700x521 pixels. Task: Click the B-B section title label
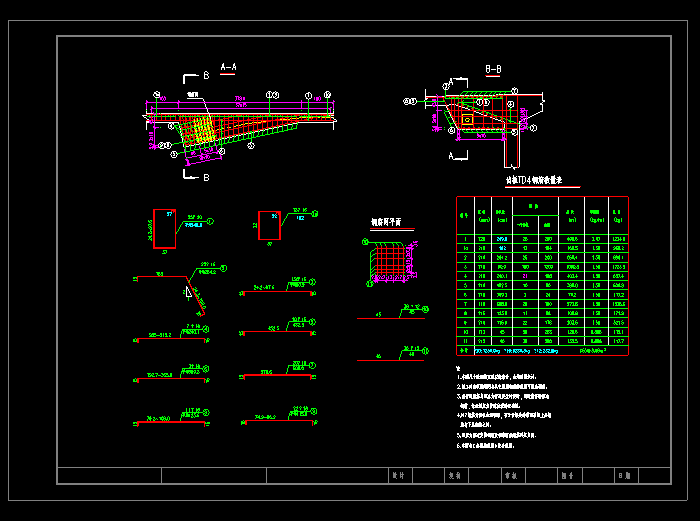493,69
